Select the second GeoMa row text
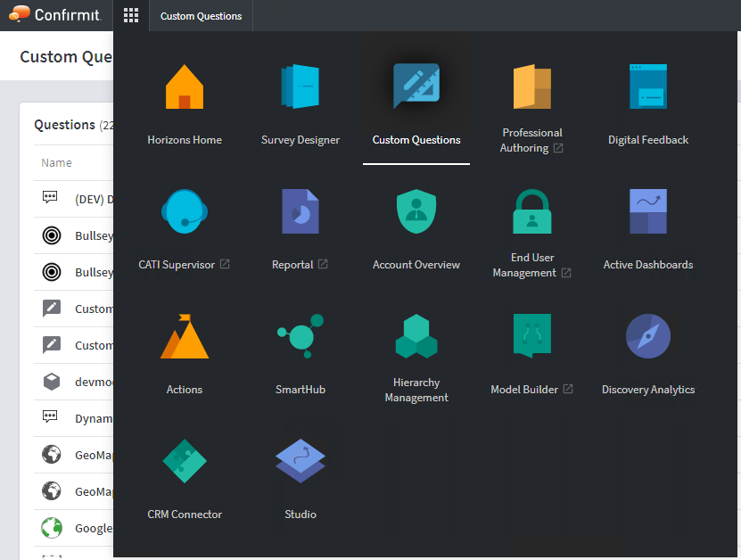741x560 pixels. tap(94, 491)
